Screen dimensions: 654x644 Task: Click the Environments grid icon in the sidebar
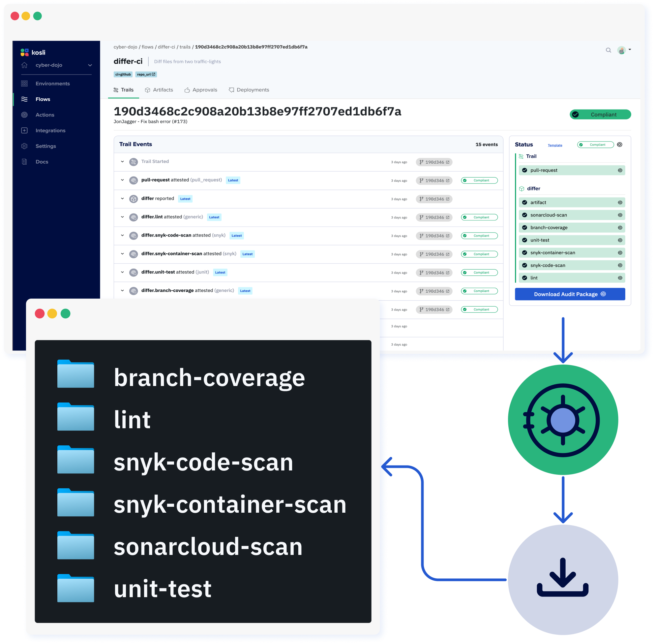click(24, 83)
